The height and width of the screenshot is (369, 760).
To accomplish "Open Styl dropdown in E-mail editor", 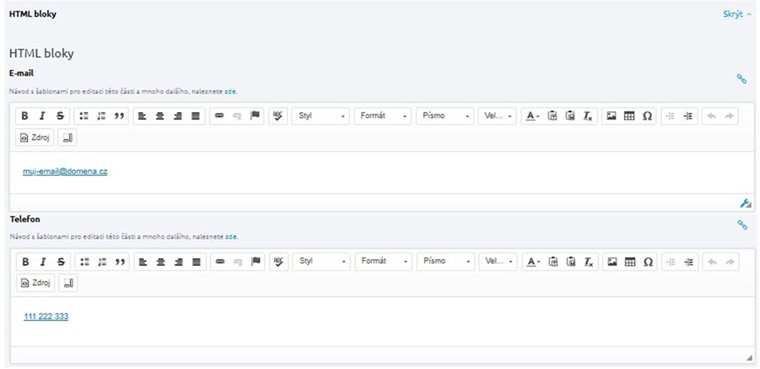I will pyautogui.click(x=320, y=116).
